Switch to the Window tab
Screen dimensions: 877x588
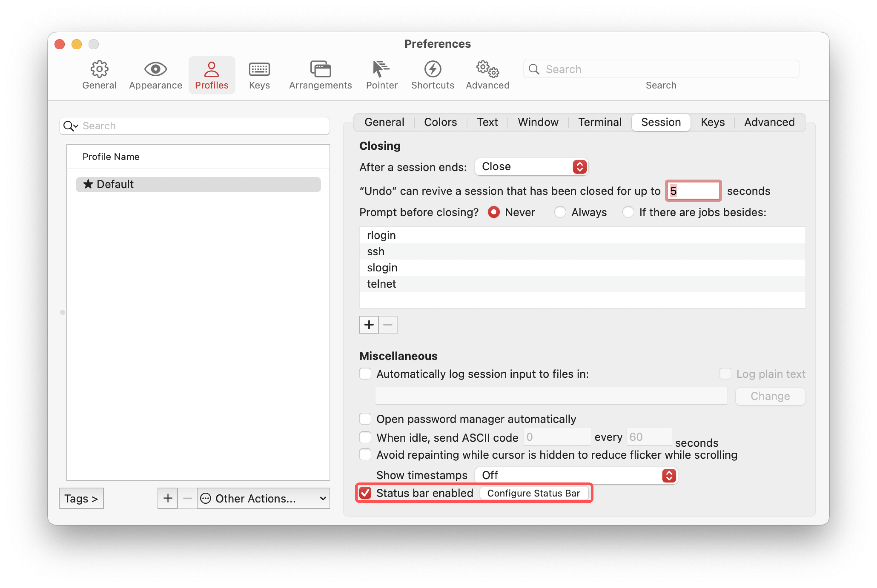(538, 122)
